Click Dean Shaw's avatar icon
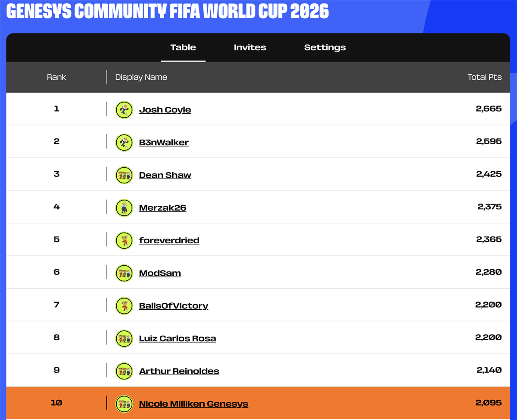This screenshot has width=517, height=420. (x=124, y=175)
